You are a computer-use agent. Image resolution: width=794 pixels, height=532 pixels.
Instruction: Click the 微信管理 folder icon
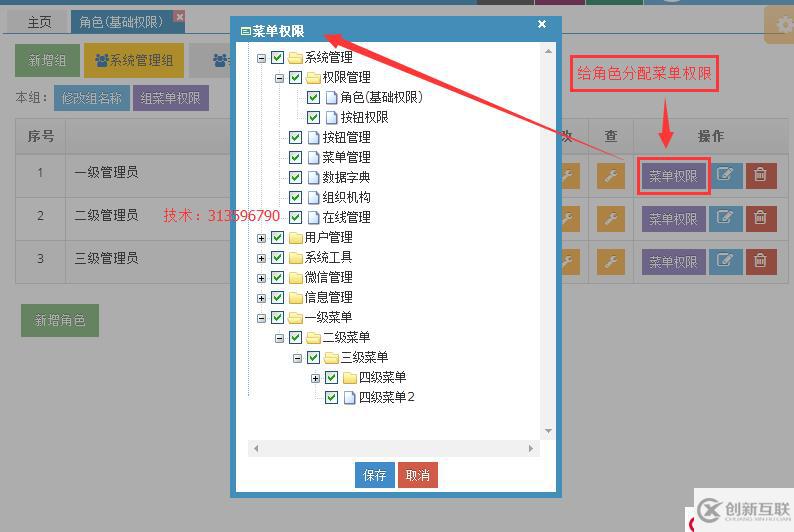click(295, 278)
